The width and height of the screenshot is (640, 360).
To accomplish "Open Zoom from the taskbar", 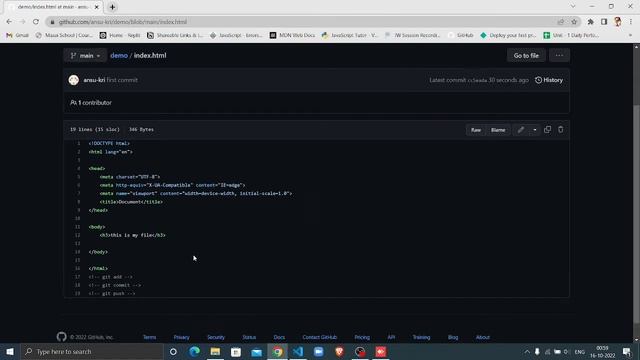I will (x=319, y=351).
